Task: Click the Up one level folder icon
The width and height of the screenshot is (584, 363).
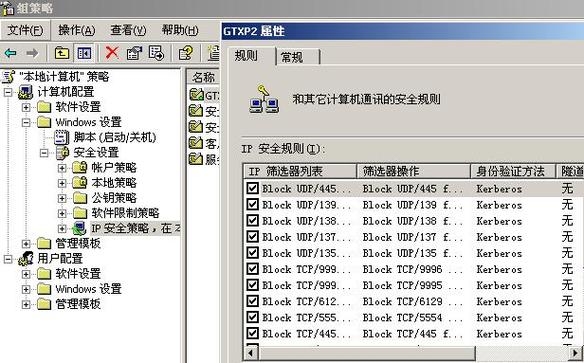Action: [x=61, y=53]
